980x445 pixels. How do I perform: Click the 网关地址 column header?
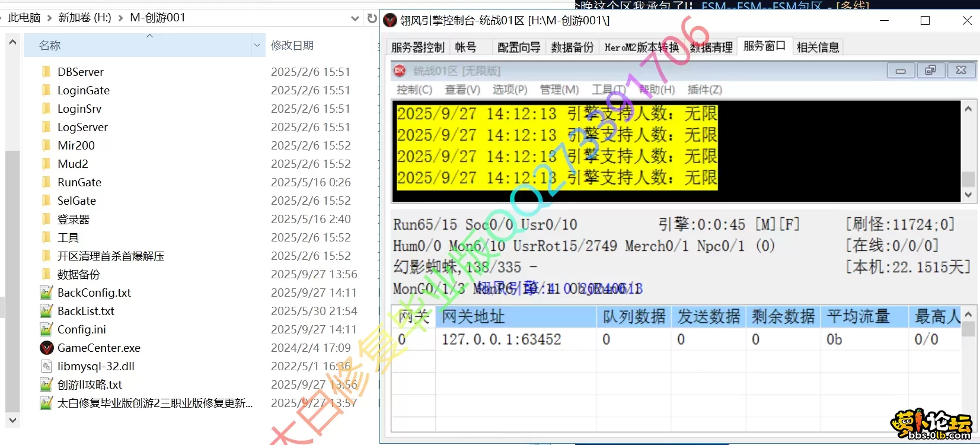point(473,317)
